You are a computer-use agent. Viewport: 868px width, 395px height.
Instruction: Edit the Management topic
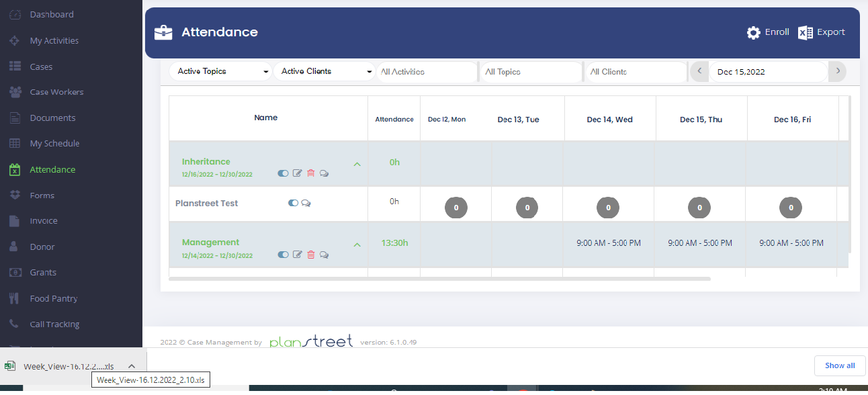pyautogui.click(x=298, y=255)
